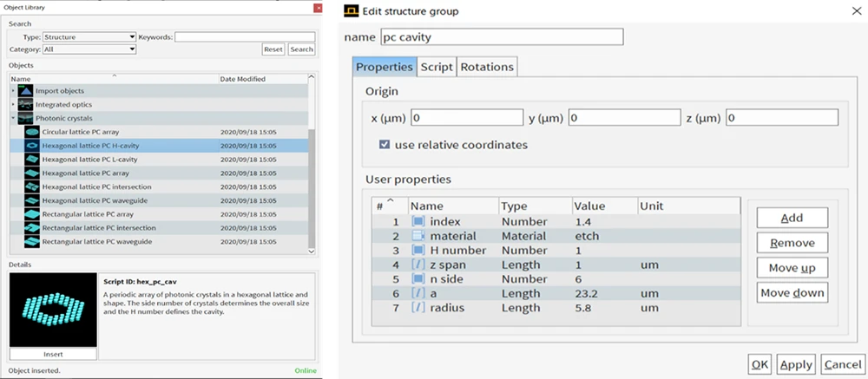
Task: Click the Move down button
Action: tap(792, 292)
